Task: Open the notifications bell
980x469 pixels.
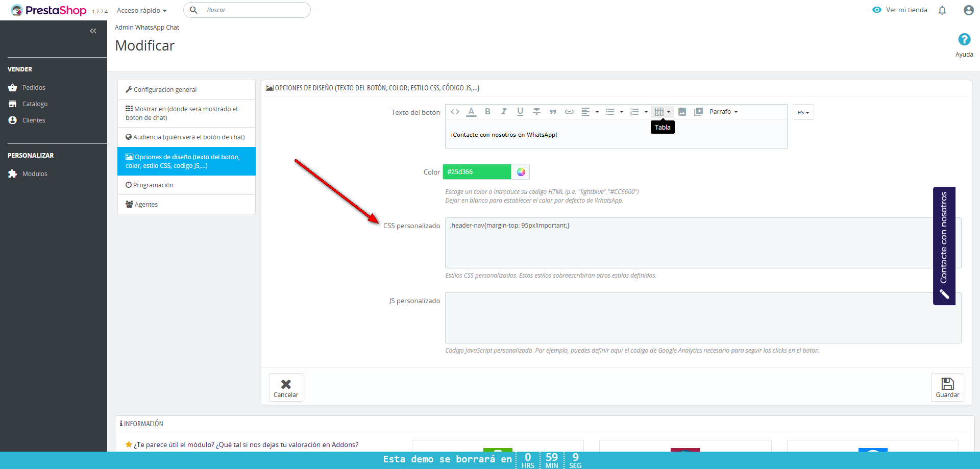Action: click(942, 10)
